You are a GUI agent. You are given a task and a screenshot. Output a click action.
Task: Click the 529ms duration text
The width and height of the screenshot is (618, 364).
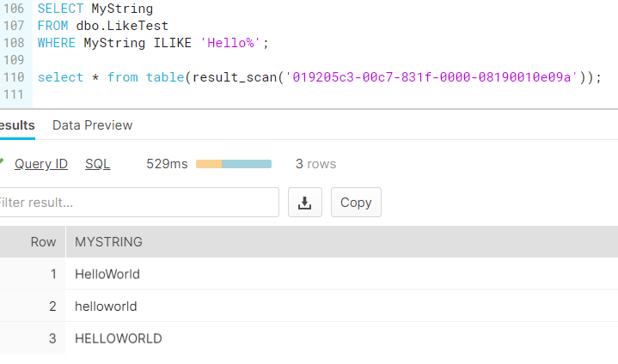167,164
